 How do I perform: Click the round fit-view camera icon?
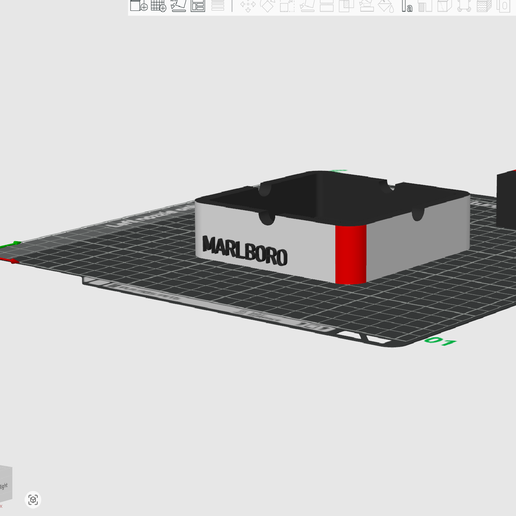pyautogui.click(x=33, y=500)
